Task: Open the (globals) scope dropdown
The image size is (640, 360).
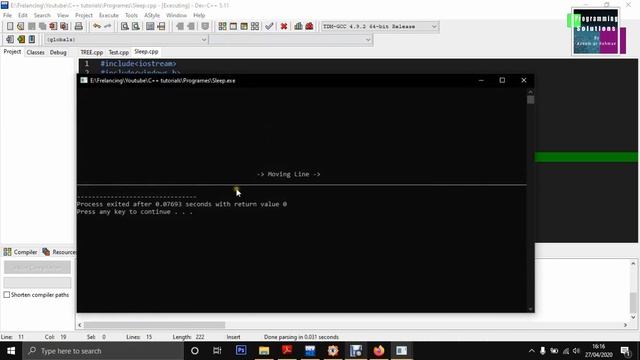Action: [126, 40]
